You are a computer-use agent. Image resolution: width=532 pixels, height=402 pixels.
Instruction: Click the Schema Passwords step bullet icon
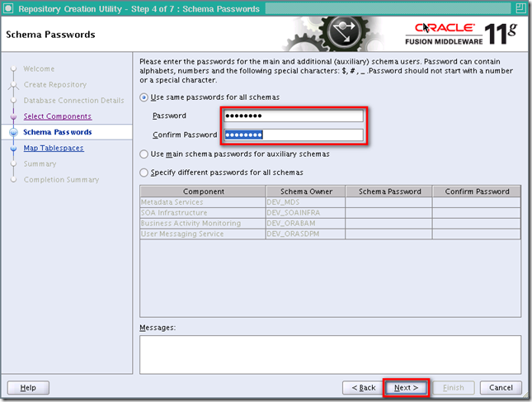point(13,132)
